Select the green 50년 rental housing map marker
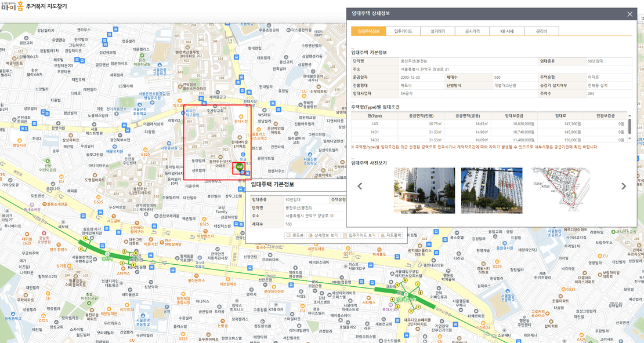The width and height of the screenshot is (644, 343). click(x=239, y=167)
